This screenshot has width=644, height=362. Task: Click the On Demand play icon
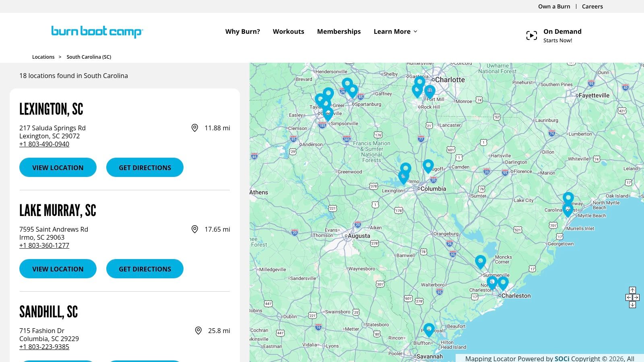[x=532, y=35]
